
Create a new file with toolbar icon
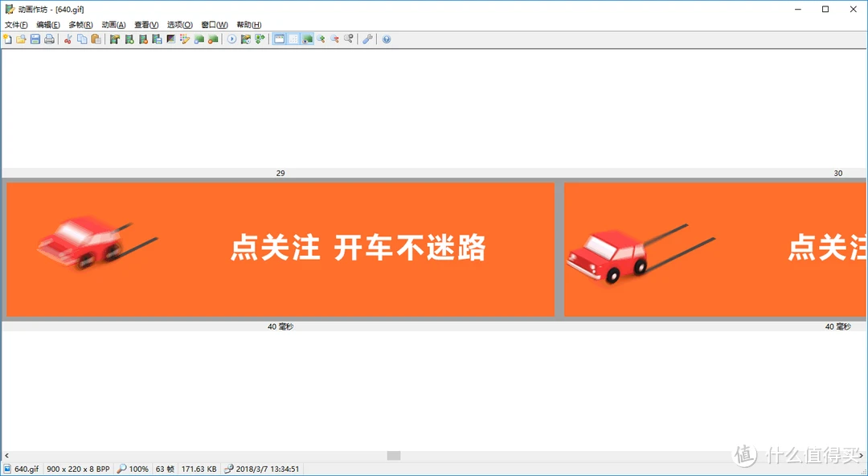click(8, 39)
